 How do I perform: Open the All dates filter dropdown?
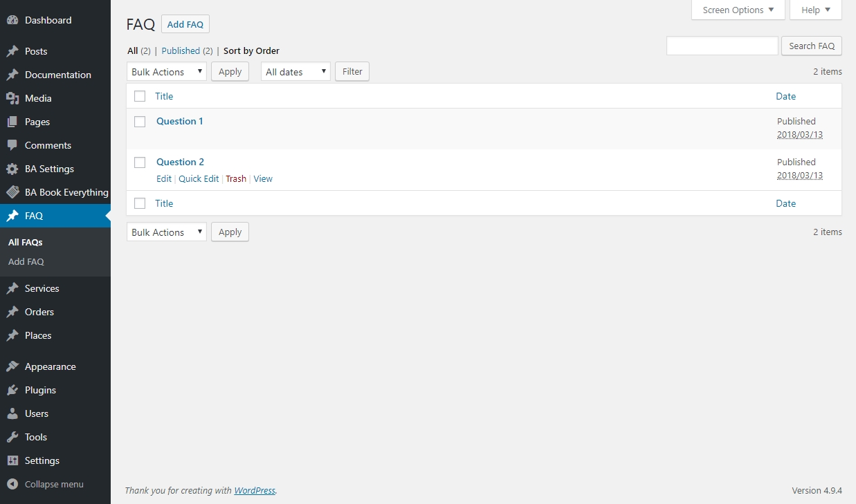pyautogui.click(x=295, y=72)
